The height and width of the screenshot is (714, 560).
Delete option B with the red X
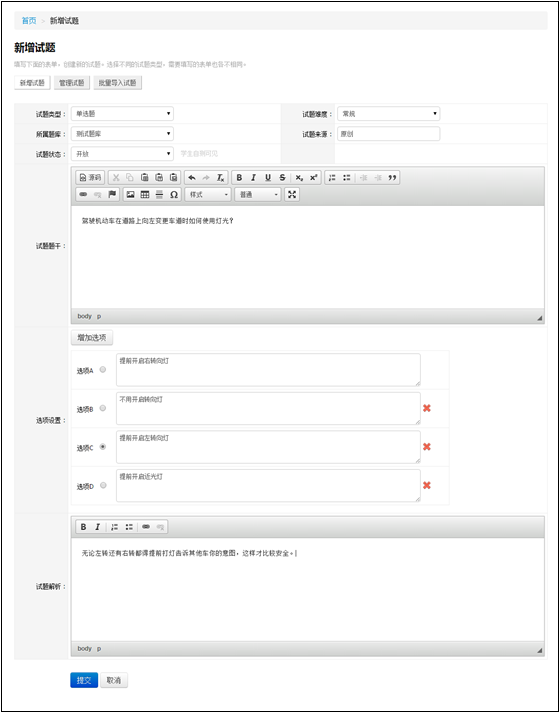427,408
